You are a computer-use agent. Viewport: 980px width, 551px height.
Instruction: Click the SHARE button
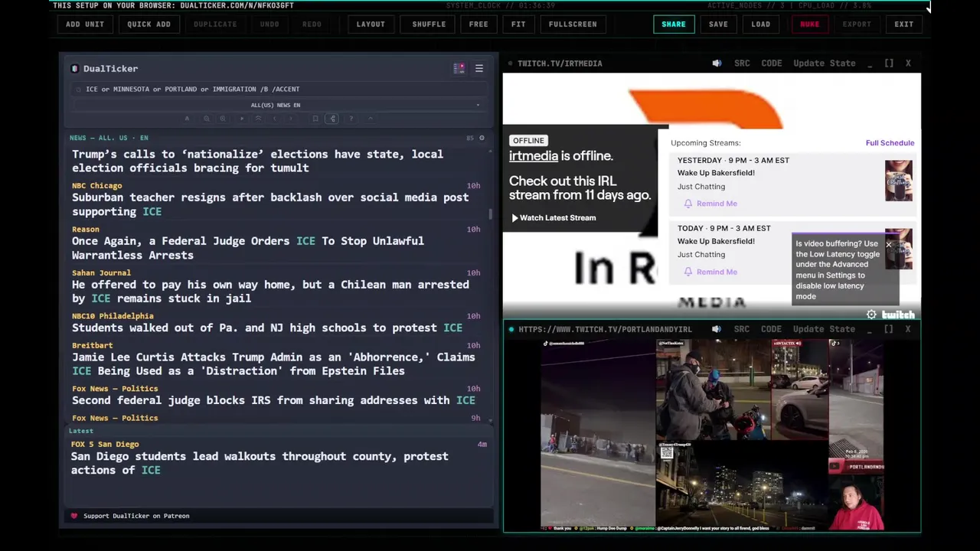pos(674,24)
